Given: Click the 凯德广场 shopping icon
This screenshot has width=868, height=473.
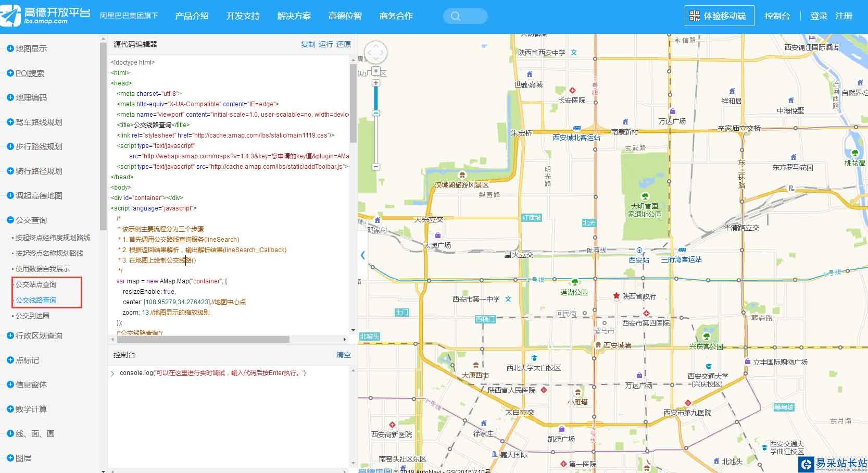Looking at the screenshot, I should coord(561,429).
